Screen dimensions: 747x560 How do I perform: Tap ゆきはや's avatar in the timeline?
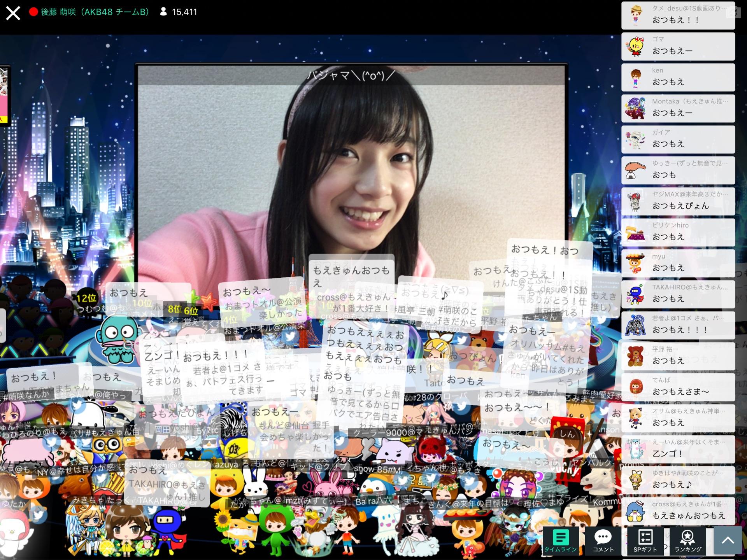pos(635,480)
